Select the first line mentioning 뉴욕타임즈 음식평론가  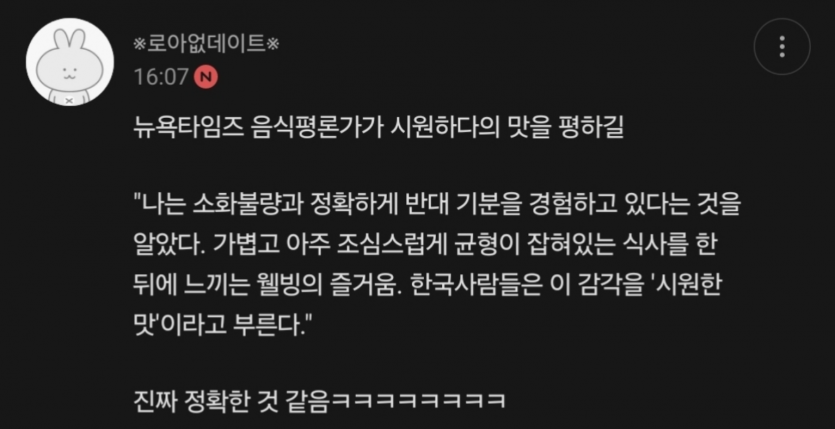click(x=379, y=128)
